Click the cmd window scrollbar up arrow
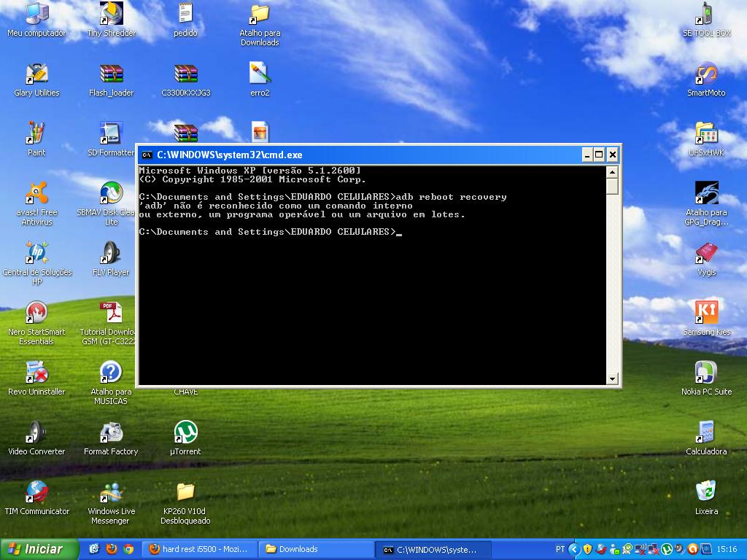The image size is (747, 560). point(612,171)
